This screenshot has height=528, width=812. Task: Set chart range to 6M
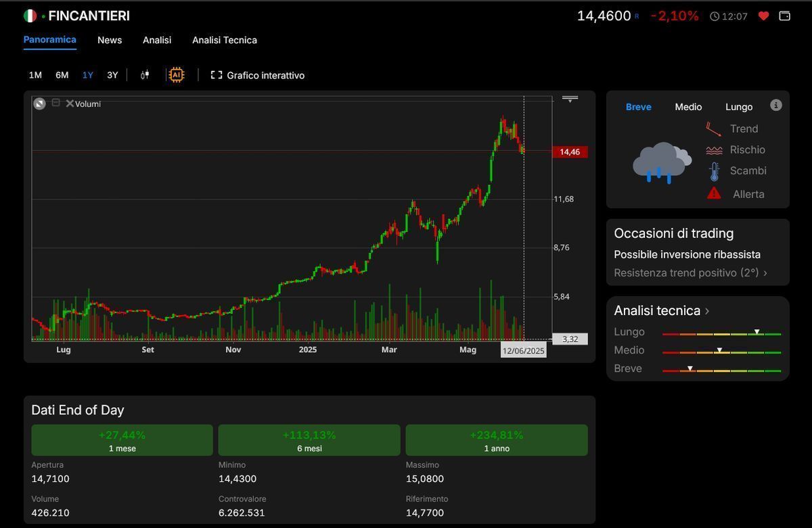click(x=62, y=75)
